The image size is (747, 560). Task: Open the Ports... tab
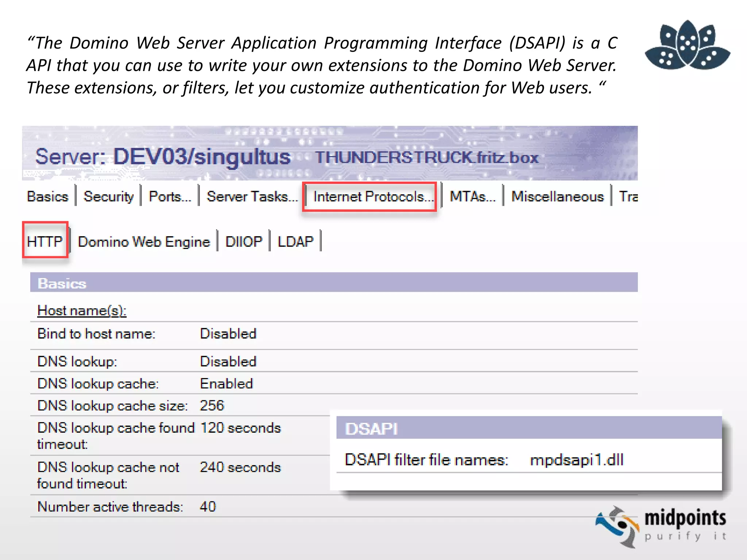tap(170, 197)
